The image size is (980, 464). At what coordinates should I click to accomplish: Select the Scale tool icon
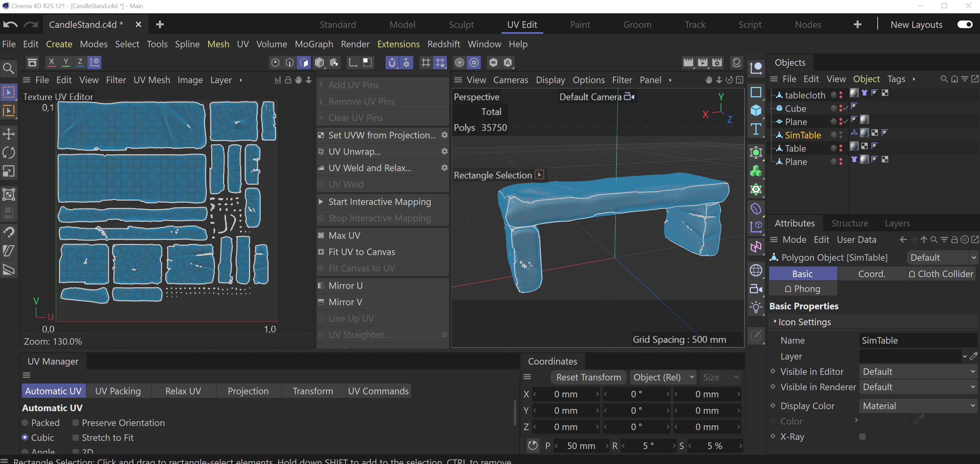coord(9,172)
